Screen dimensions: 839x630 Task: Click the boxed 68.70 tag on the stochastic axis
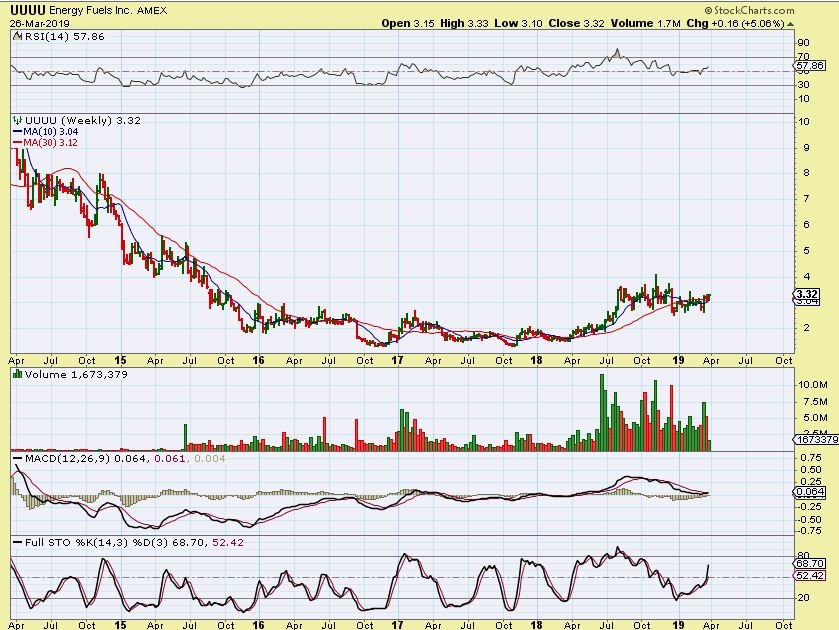(x=810, y=563)
